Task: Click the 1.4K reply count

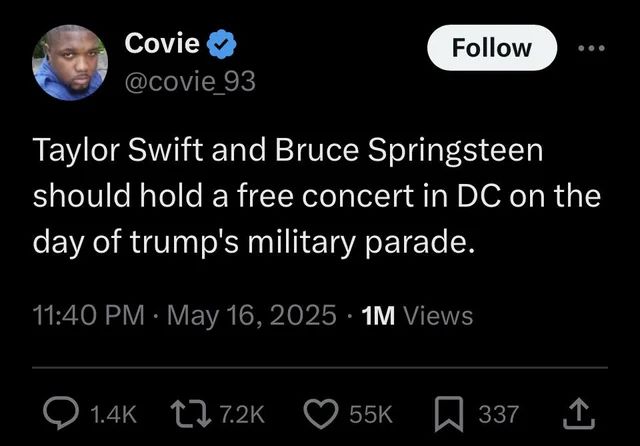Action: click(x=111, y=414)
